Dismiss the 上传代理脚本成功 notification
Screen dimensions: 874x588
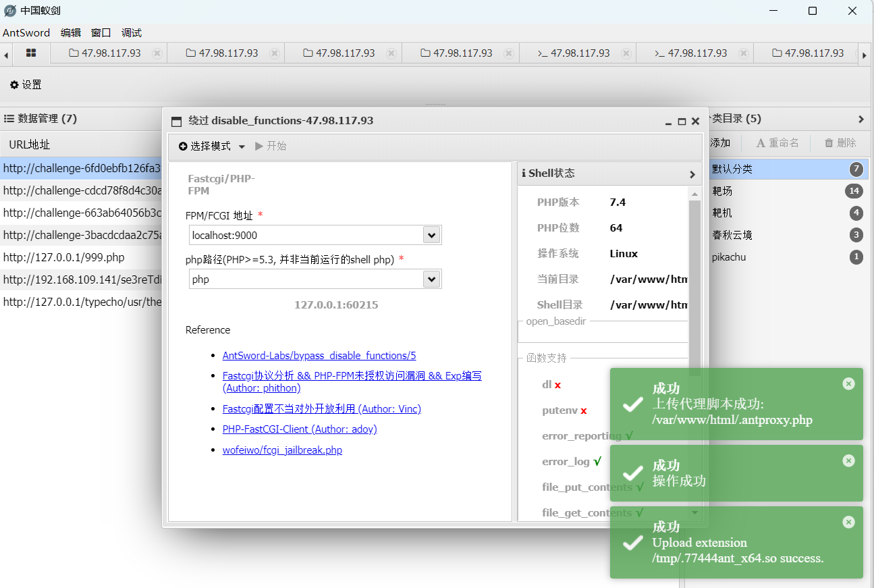tap(848, 383)
